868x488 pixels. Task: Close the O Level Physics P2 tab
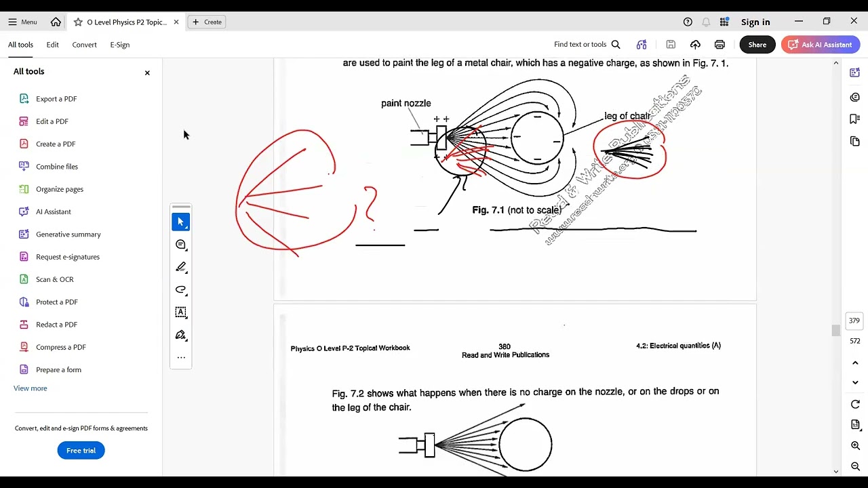176,22
